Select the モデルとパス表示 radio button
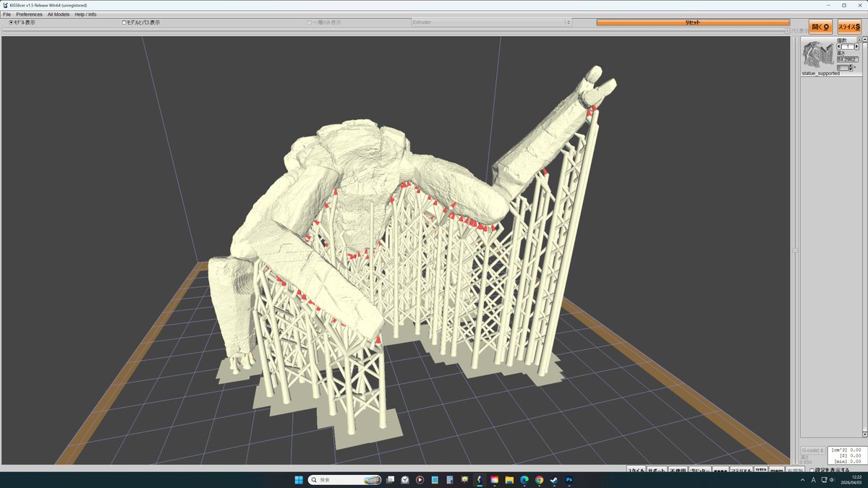 click(124, 22)
